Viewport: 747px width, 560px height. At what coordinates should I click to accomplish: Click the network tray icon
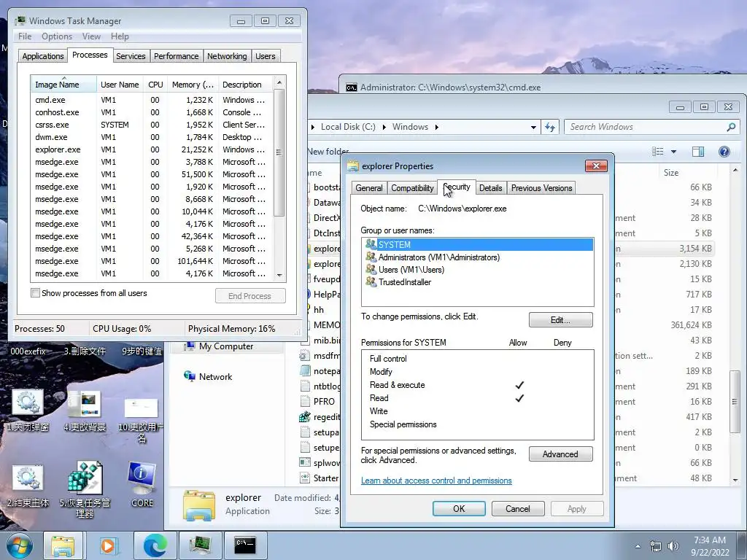pos(656,546)
